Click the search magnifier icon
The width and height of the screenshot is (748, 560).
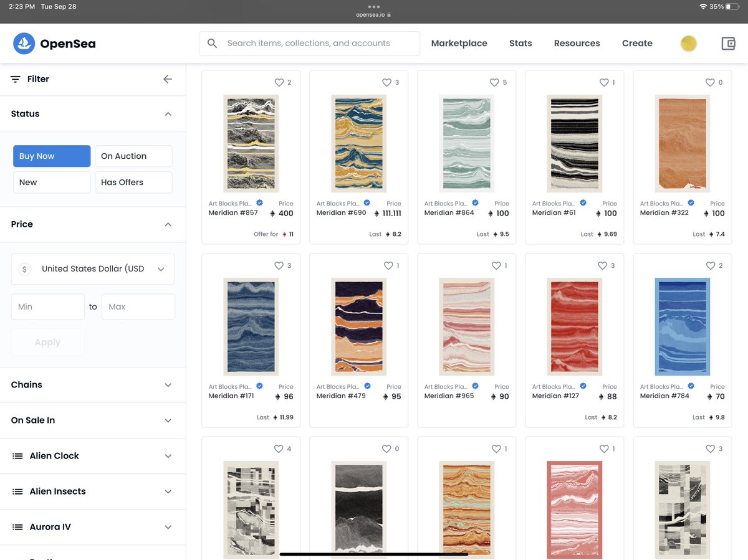coord(213,44)
